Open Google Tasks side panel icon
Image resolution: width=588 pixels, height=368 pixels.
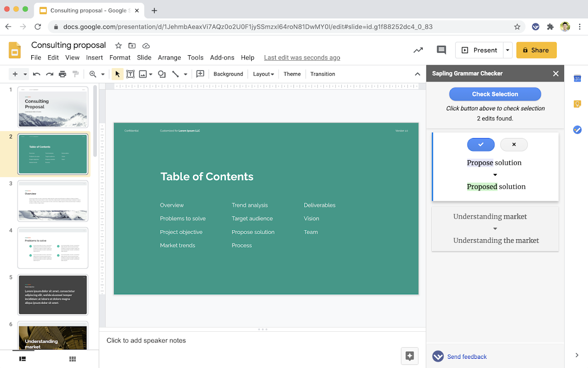click(x=577, y=130)
